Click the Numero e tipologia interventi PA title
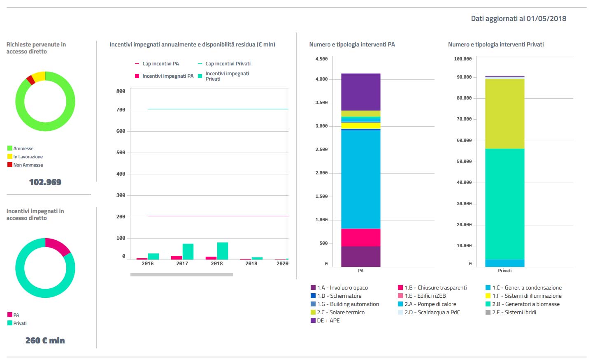595x364 pixels. click(352, 44)
